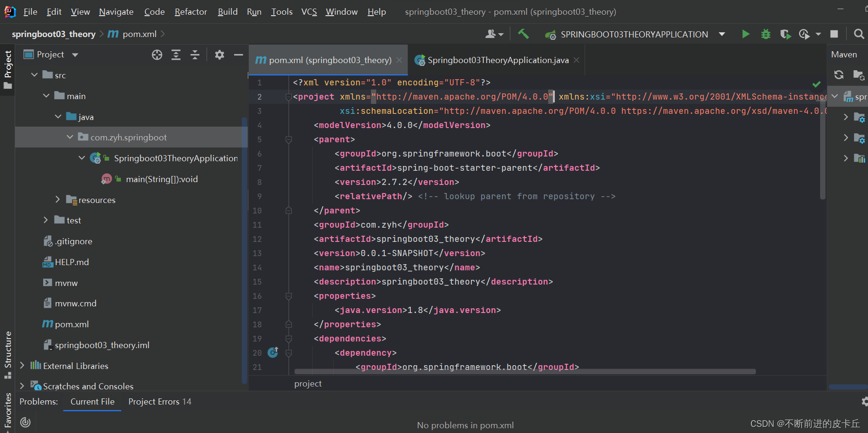Expand all in Project panel
Viewport: 868px width, 433px height.
[x=176, y=55]
